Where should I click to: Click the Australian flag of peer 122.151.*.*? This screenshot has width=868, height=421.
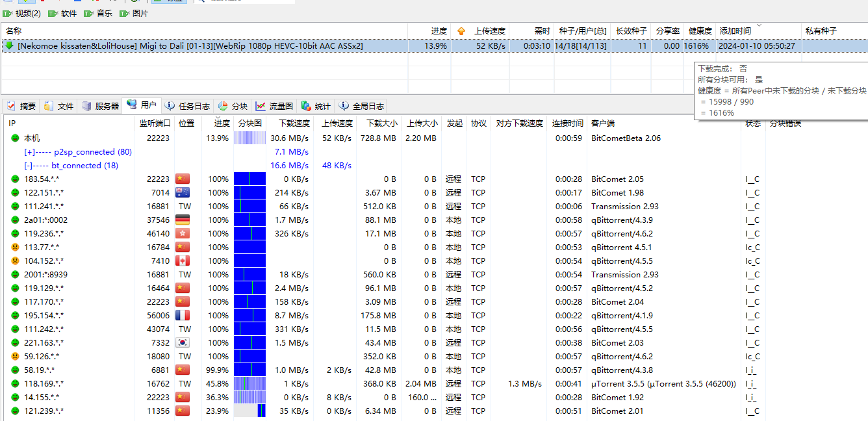(x=183, y=193)
